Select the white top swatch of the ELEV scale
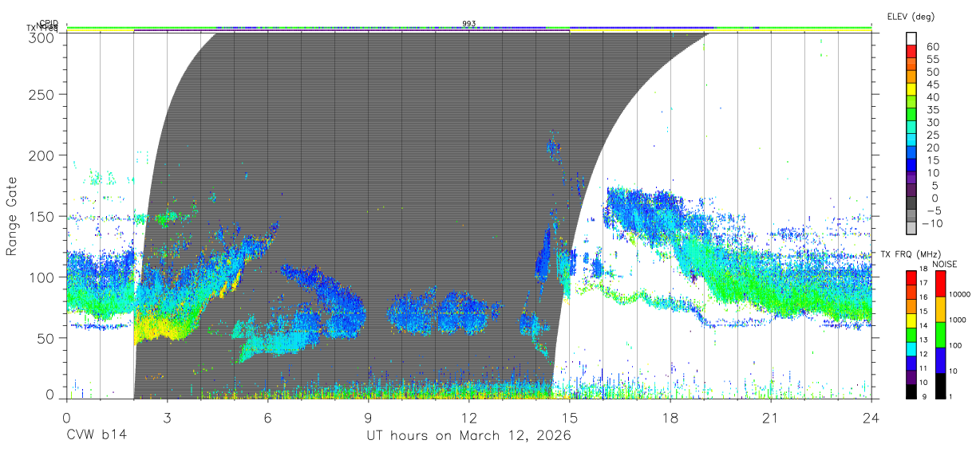The image size is (980, 452). (x=911, y=37)
